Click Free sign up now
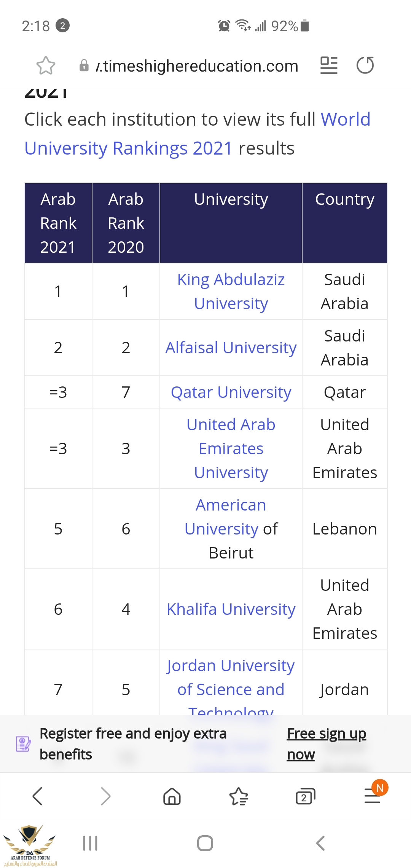 [x=326, y=744]
